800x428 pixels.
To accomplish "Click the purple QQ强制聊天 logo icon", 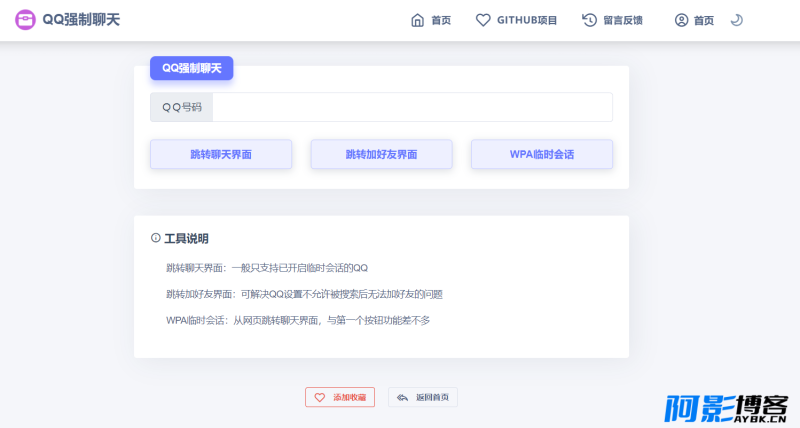I will click(25, 20).
